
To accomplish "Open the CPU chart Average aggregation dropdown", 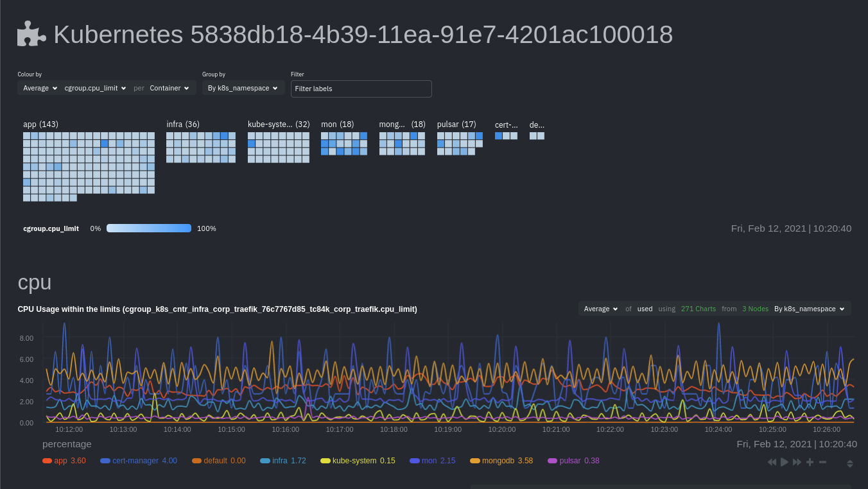I will pos(601,309).
